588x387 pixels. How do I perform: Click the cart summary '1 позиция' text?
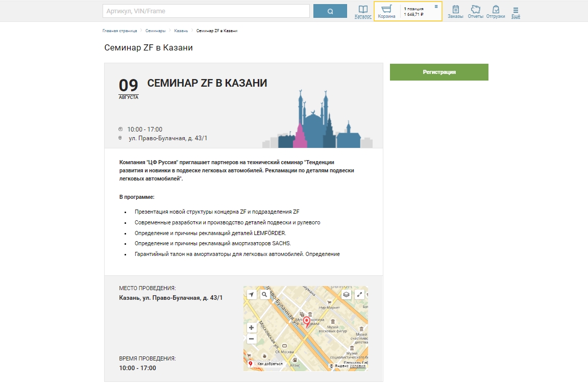click(x=413, y=9)
